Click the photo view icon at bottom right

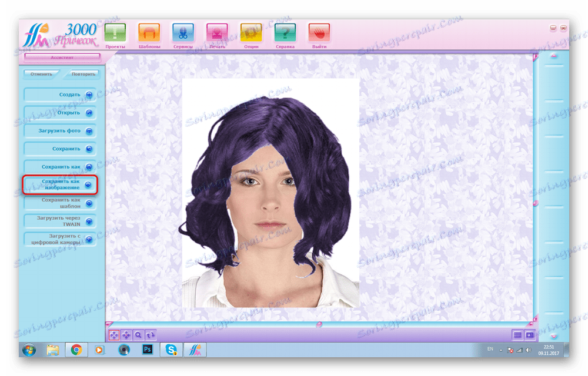[x=530, y=335]
